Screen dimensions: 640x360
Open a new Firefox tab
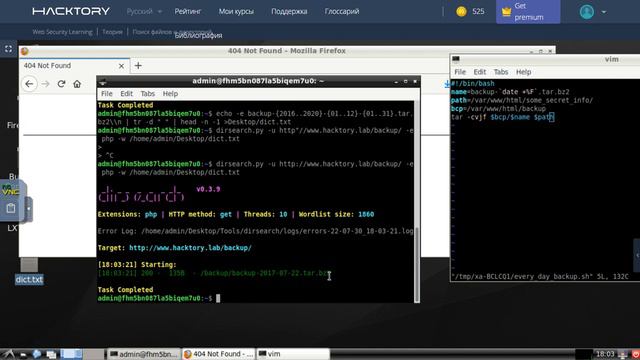point(138,65)
